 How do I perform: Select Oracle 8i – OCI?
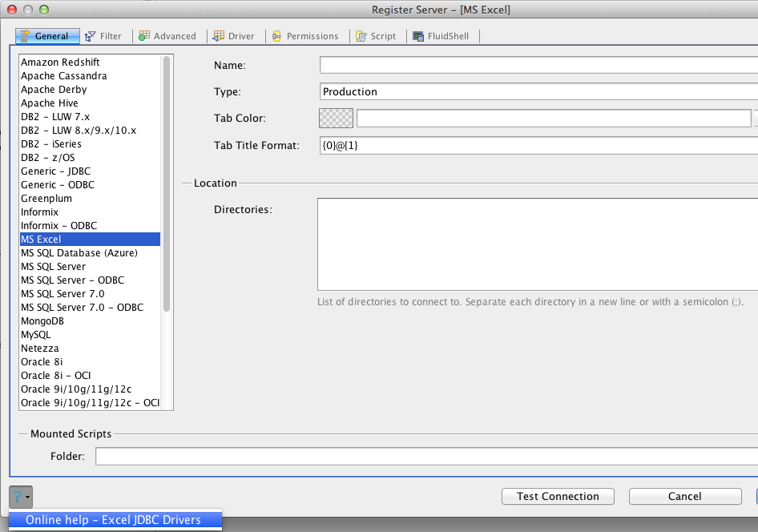(x=90, y=376)
